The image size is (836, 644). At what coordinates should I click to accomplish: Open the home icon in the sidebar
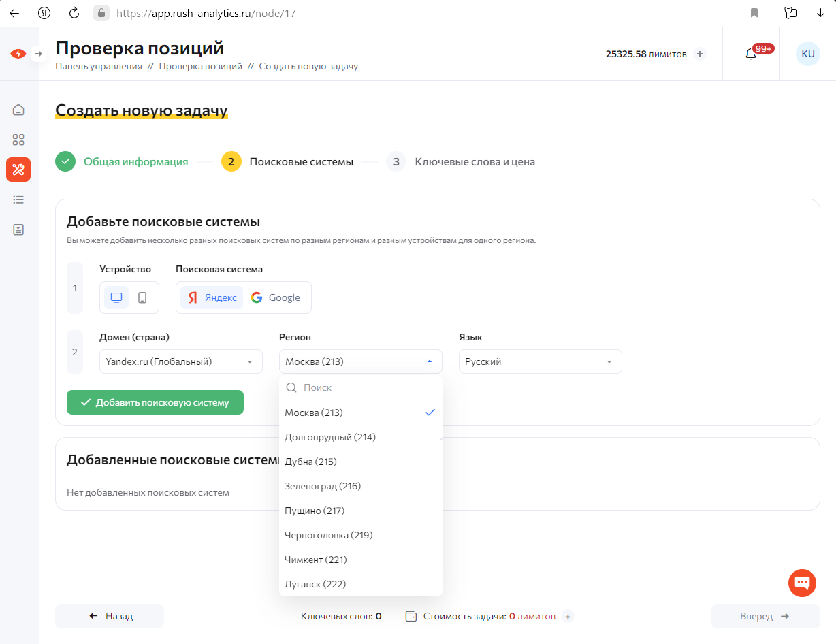point(18,110)
